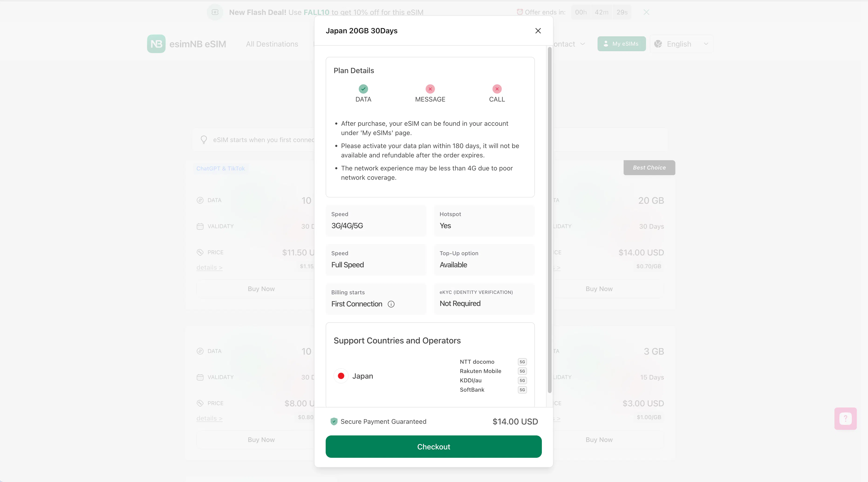This screenshot has width=868, height=482.
Task: Open the All Destinations menu item
Action: 272,44
